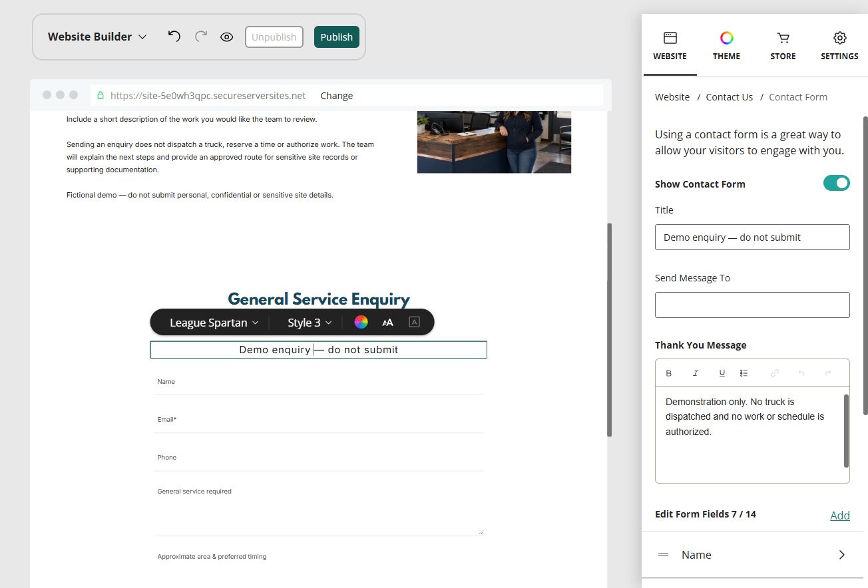Open the text color wheel picker
The height and width of the screenshot is (588, 868).
coord(361,323)
